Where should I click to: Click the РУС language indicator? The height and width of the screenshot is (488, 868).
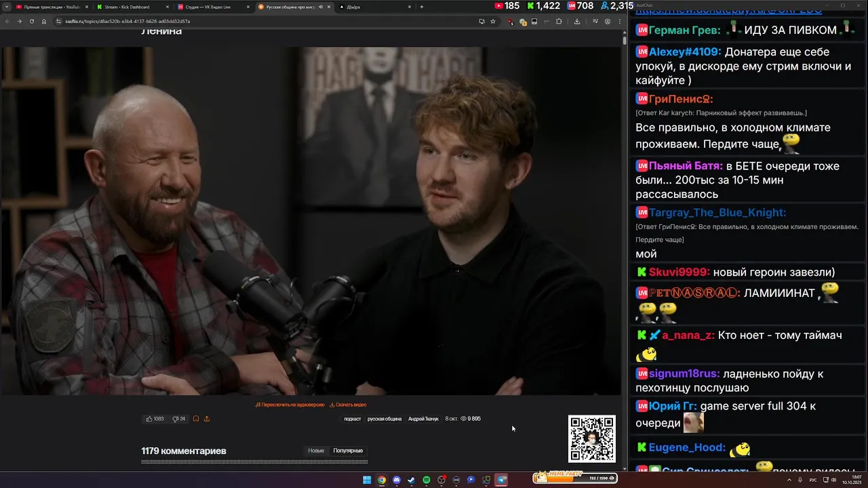[813, 480]
